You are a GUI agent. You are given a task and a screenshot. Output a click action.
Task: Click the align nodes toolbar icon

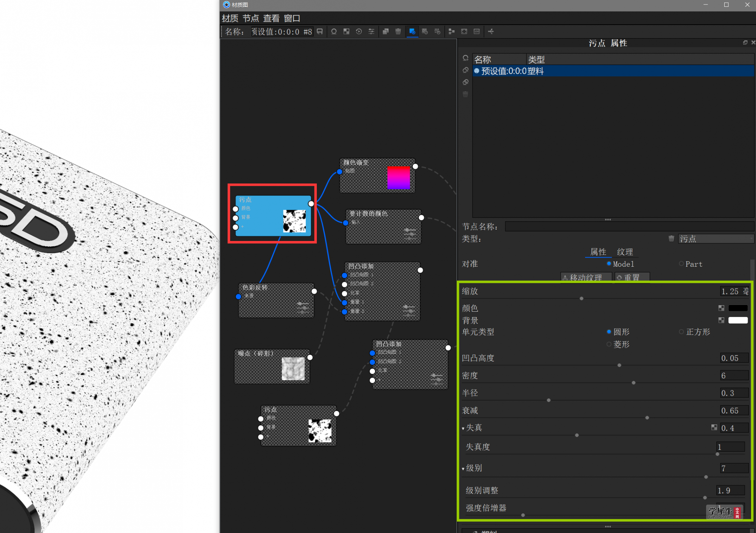pos(451,31)
